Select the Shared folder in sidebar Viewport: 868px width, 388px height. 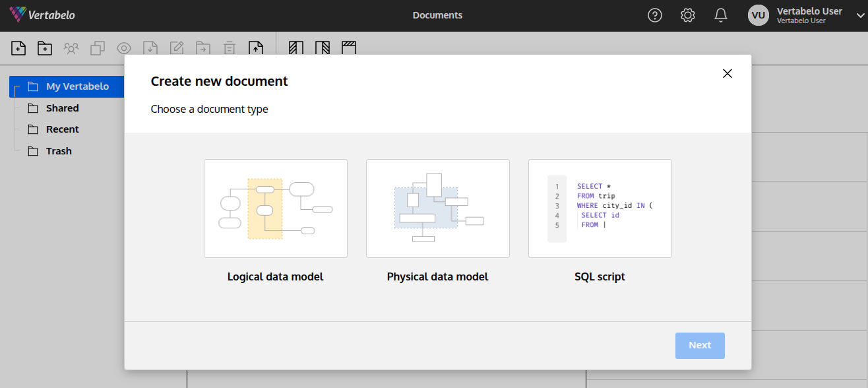point(61,108)
